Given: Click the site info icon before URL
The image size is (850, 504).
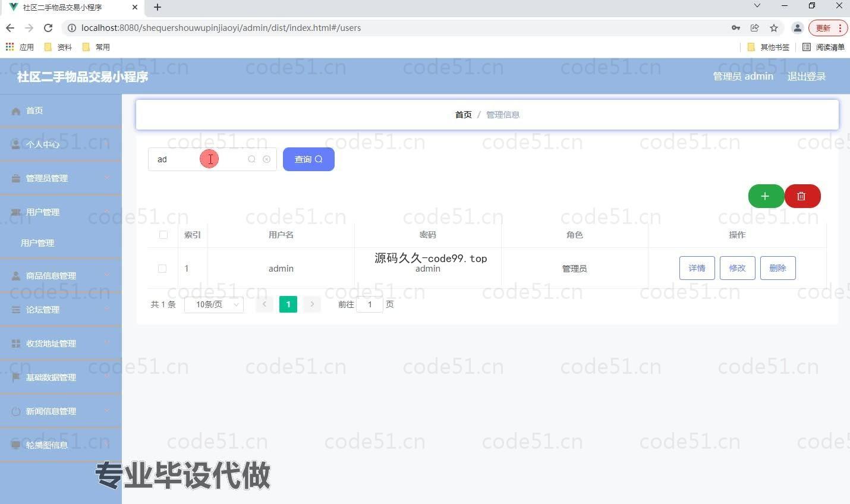Looking at the screenshot, I should pos(72,28).
